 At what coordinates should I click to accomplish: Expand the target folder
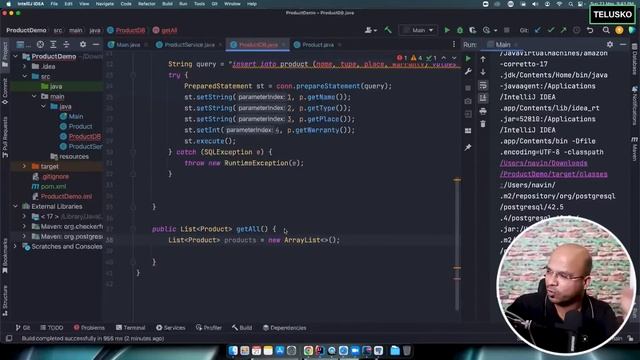(24, 167)
